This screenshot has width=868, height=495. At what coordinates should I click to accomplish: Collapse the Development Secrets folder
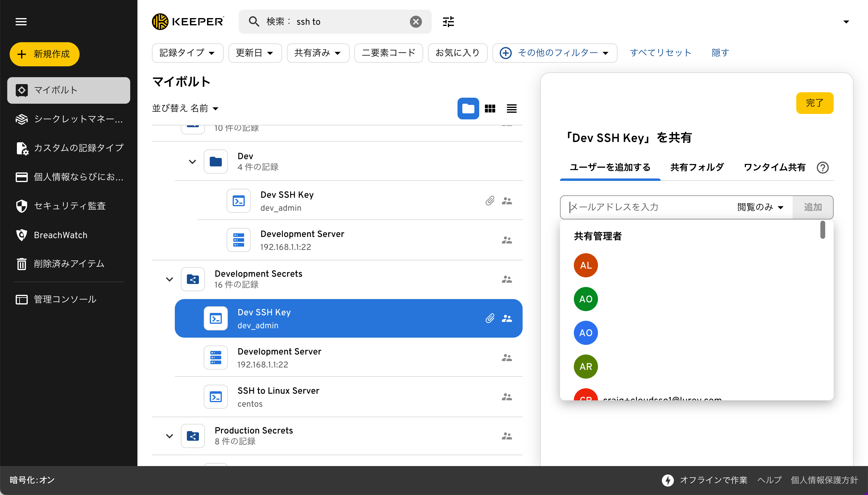point(169,279)
